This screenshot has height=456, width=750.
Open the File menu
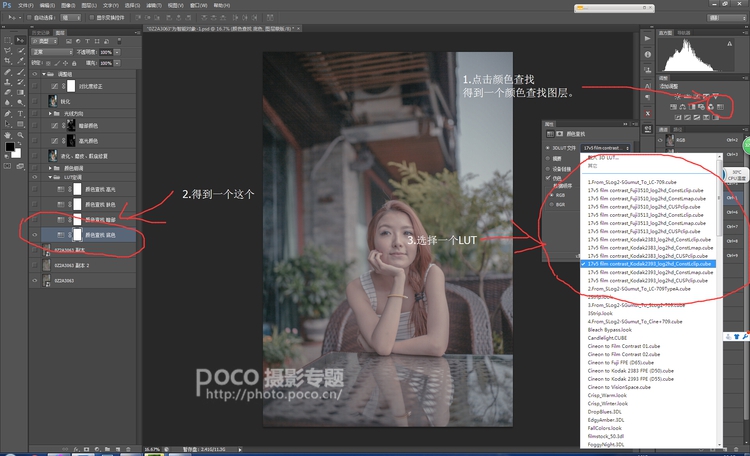click(25, 5)
